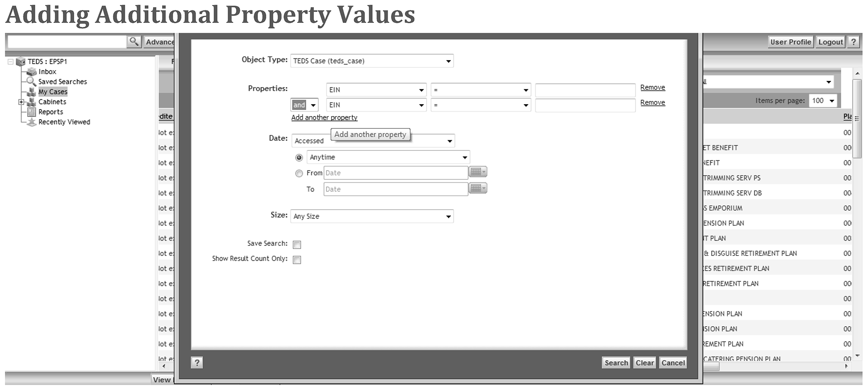The width and height of the screenshot is (868, 390).
Task: Open the Any Size dropdown
Action: click(x=372, y=216)
